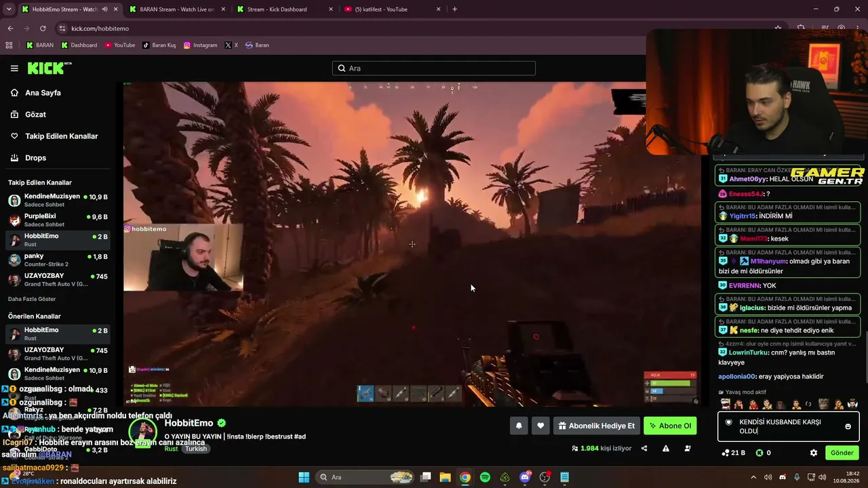Viewport: 868px width, 488px height.
Task: Click the Rust category link
Action: pos(171,449)
